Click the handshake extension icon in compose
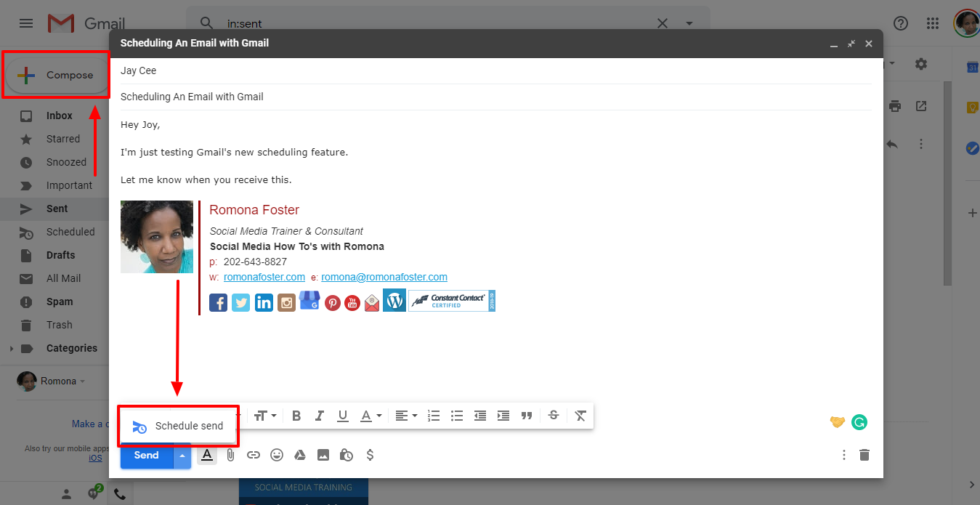The image size is (980, 505). click(838, 422)
